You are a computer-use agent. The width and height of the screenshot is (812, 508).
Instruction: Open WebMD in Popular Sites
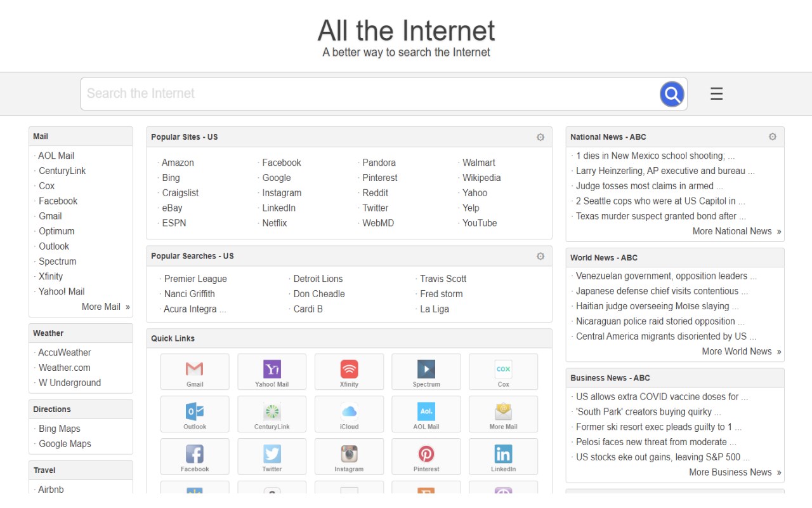tap(378, 223)
